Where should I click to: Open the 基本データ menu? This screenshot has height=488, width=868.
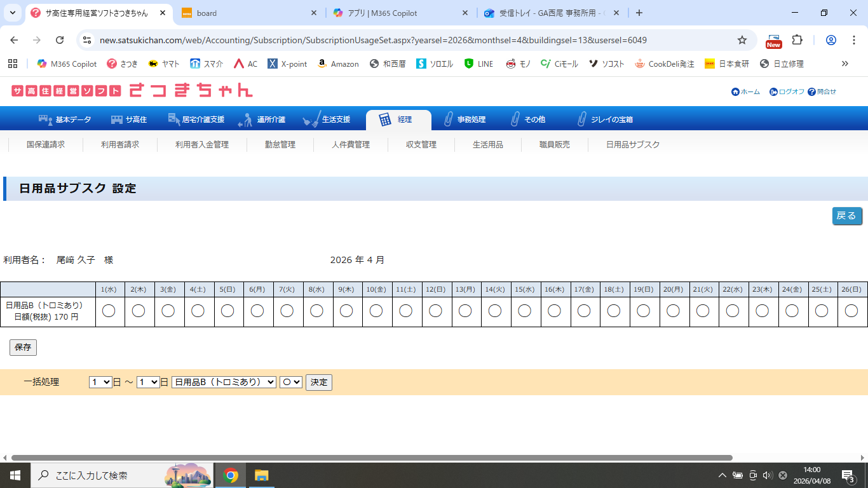(65, 119)
